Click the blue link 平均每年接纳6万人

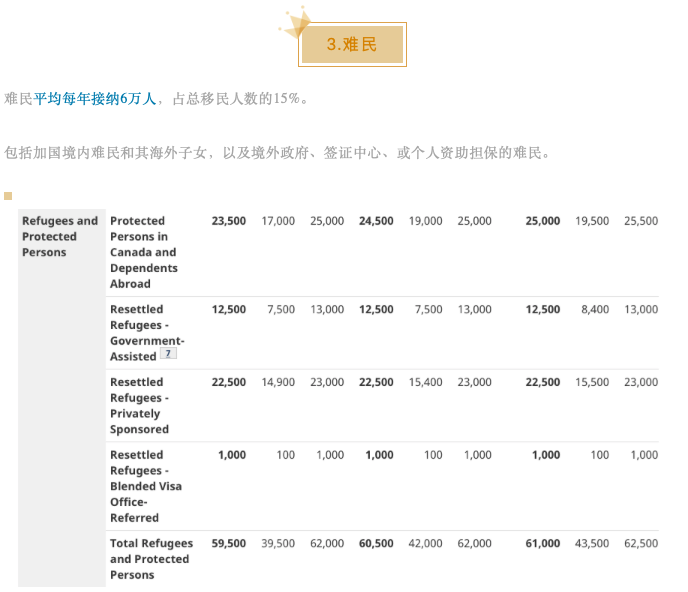95,99
